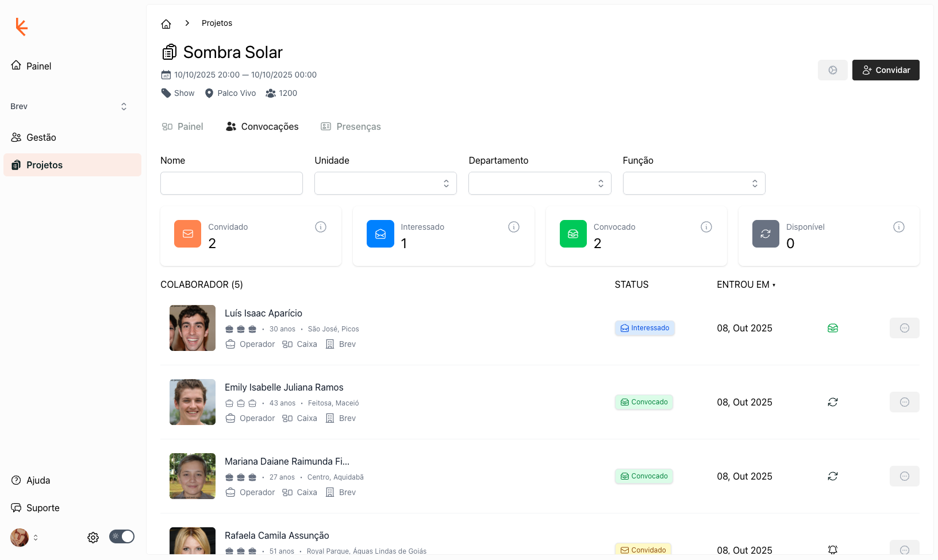Click bell icon for Rafaela Camila row
This screenshot has height=560, width=938.
pyautogui.click(x=832, y=550)
